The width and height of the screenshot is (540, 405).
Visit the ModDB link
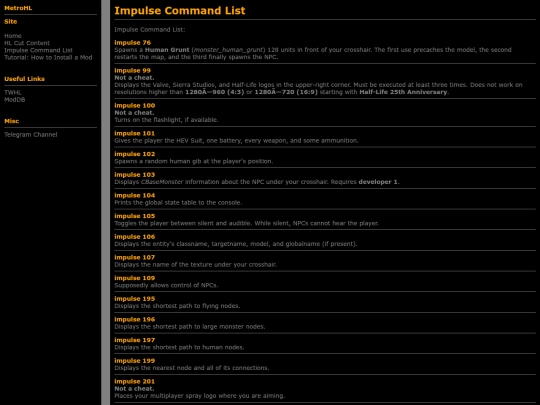14,100
